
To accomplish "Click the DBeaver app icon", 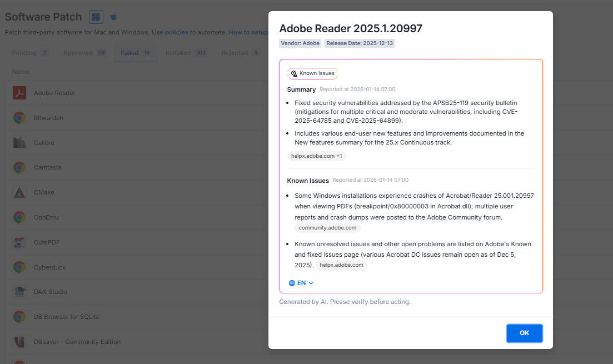I will pyautogui.click(x=19, y=342).
